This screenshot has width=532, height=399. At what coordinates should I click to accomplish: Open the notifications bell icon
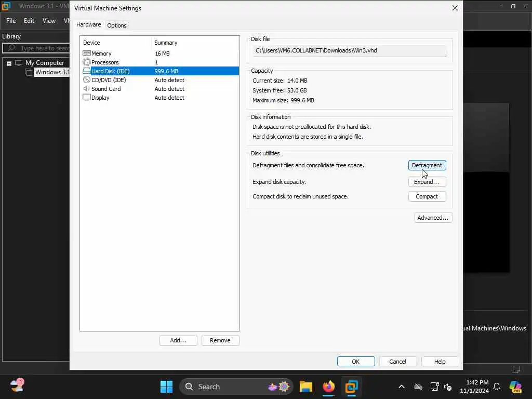[497, 387]
